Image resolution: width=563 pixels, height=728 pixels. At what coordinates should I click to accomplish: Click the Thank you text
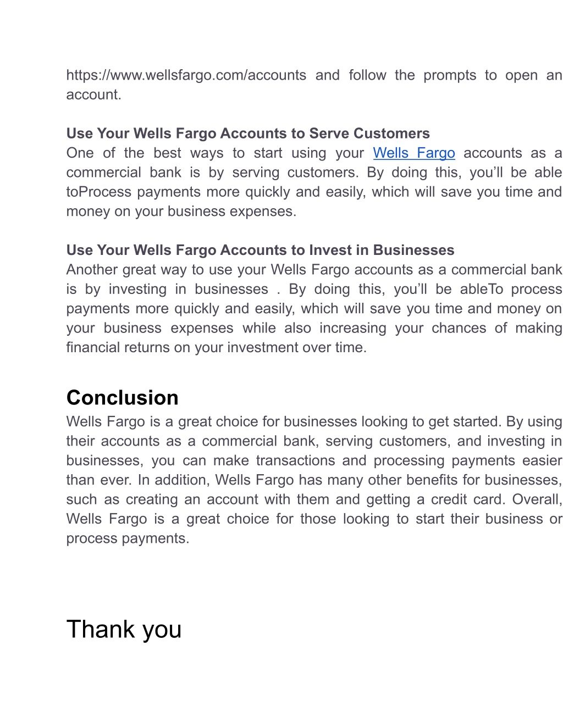(x=124, y=629)
